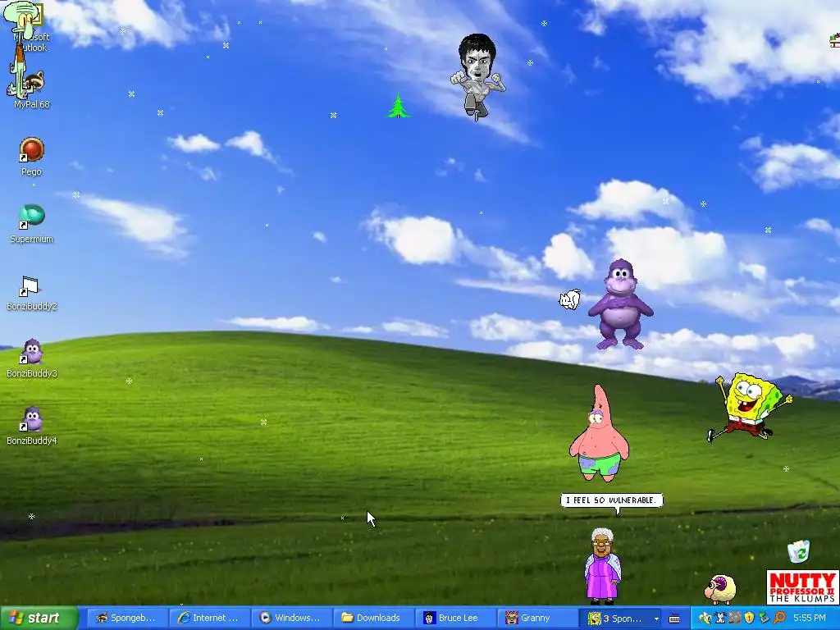Viewport: 840px width, 630px height.
Task: Click the 5:55 PM taskbar clock
Action: [810, 619]
